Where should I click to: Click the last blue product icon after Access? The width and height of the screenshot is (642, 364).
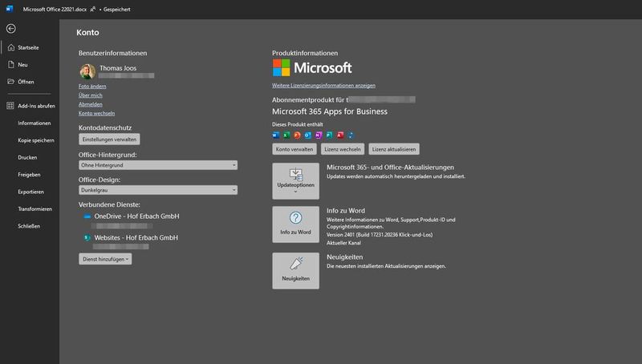pos(351,135)
